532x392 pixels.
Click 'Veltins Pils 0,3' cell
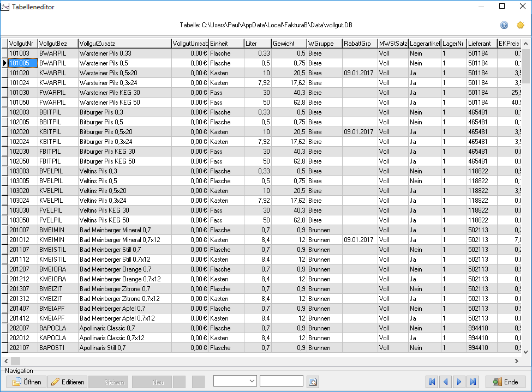[x=125, y=171]
